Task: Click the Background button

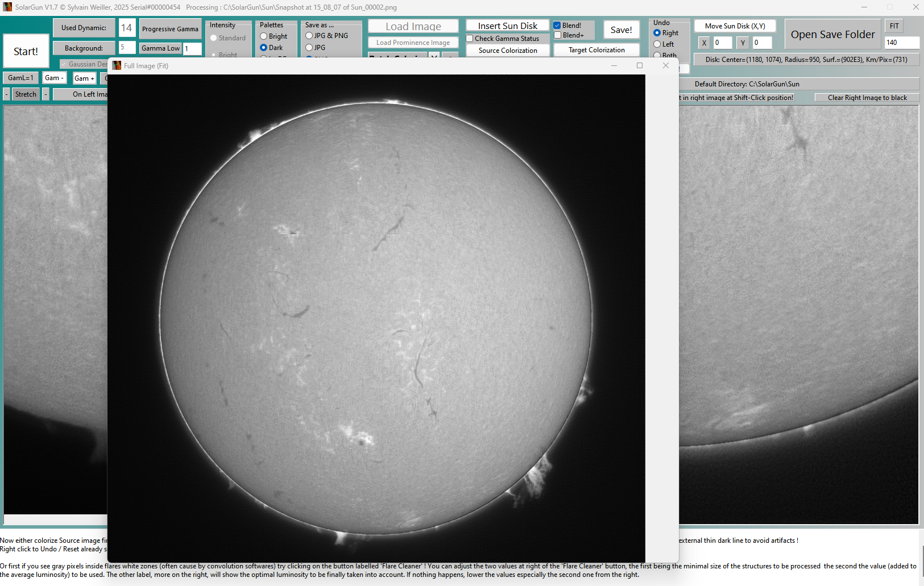Action: (84, 48)
